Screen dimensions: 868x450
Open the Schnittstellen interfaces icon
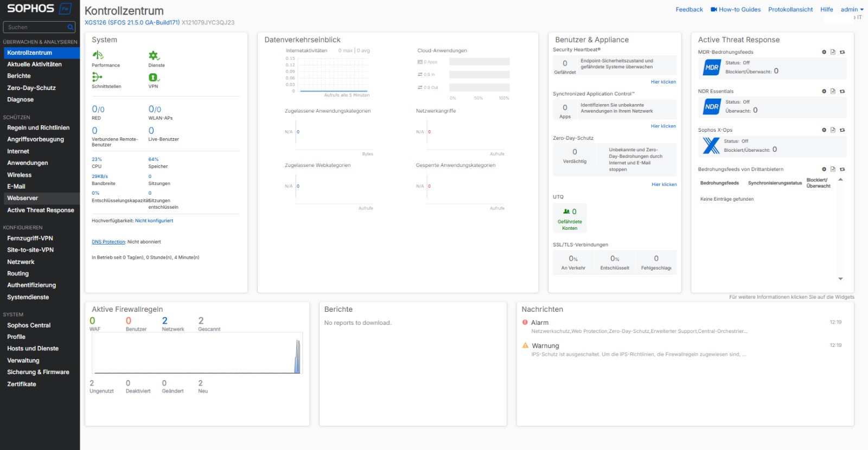pyautogui.click(x=97, y=77)
